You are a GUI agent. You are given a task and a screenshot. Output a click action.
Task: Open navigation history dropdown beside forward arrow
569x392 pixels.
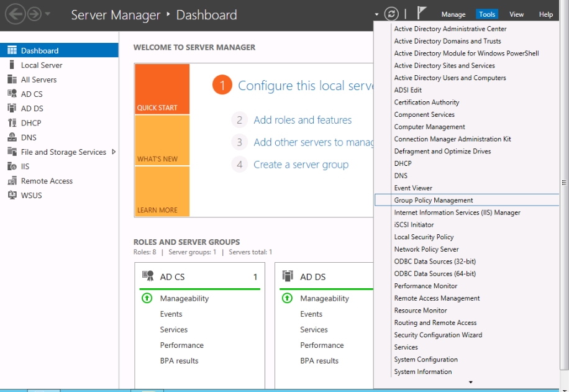click(x=48, y=14)
